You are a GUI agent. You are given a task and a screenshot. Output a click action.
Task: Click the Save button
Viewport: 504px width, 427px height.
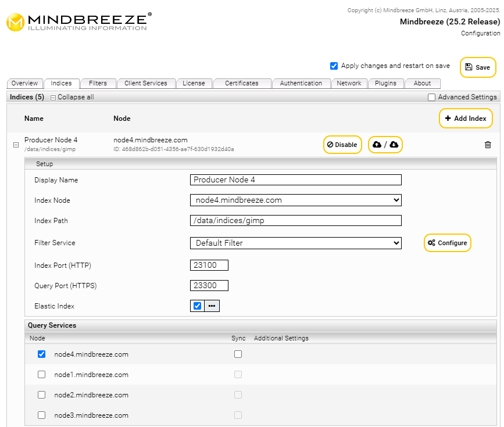click(478, 67)
